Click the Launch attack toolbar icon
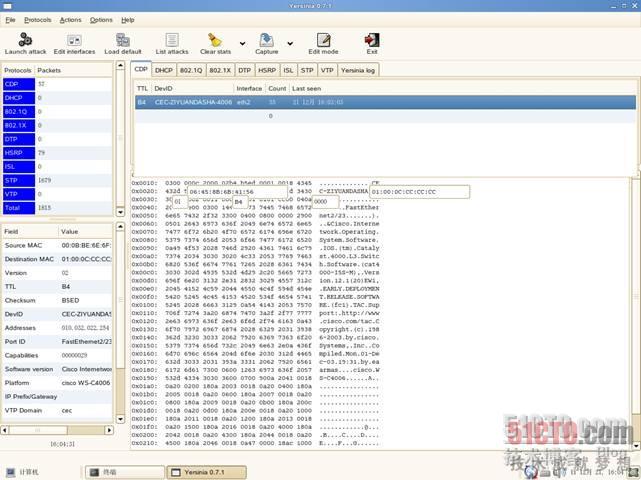The width and height of the screenshot is (641, 480). click(25, 40)
